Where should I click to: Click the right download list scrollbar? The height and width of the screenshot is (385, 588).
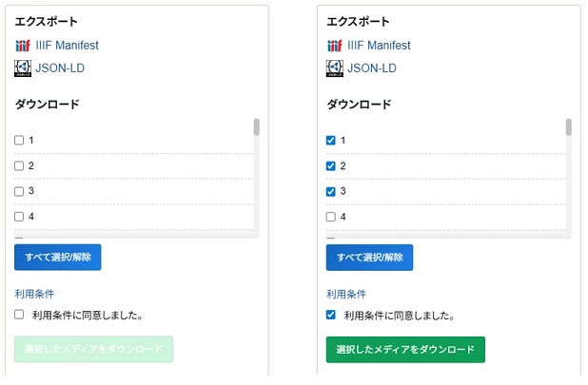pyautogui.click(x=569, y=127)
